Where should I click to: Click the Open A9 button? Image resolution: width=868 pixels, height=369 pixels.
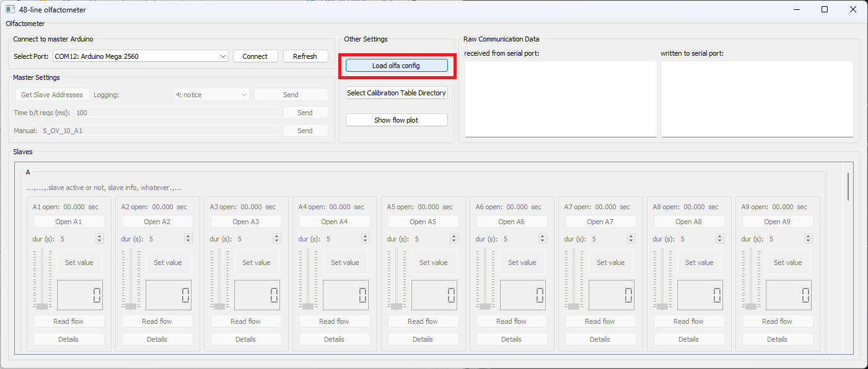click(778, 222)
